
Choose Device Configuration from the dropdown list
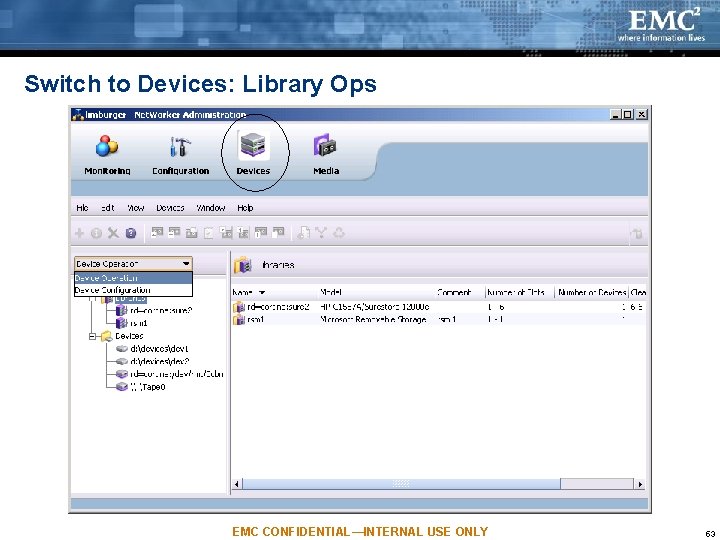coord(133,290)
